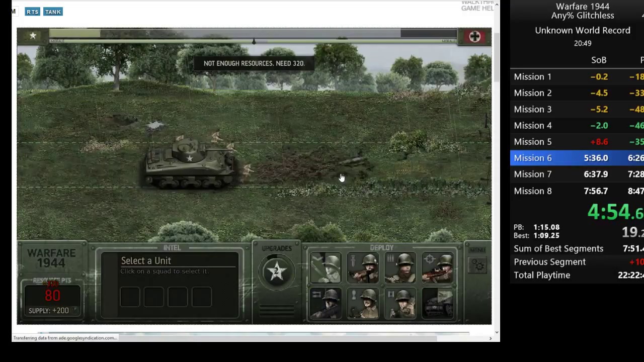Select Mission 7 split in timer
The image size is (644, 362).
[577, 174]
